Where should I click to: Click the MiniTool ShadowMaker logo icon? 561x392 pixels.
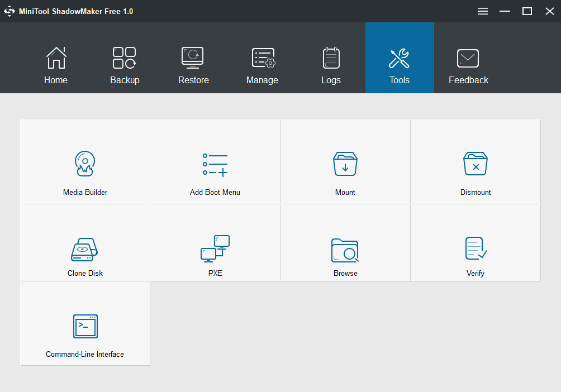9,11
